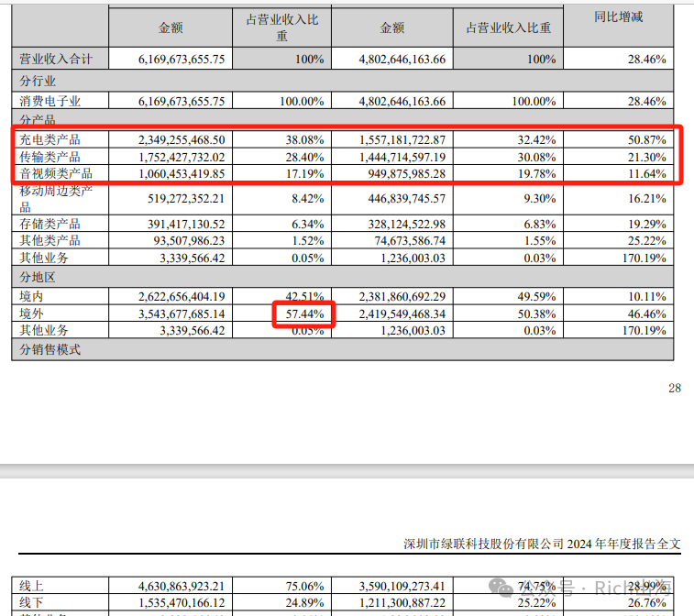Click the 32.42% prior share cell

pyautogui.click(x=537, y=140)
